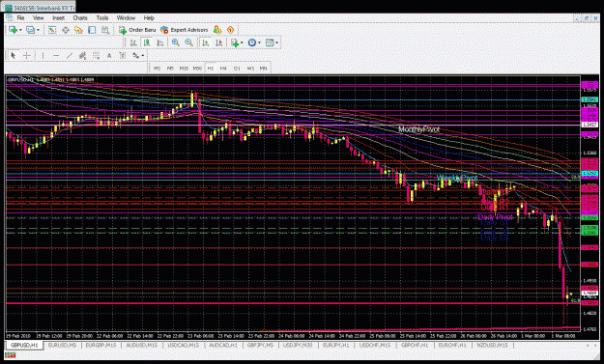This screenshot has width=604, height=364.
Task: Open the File menu
Action: [x=20, y=17]
